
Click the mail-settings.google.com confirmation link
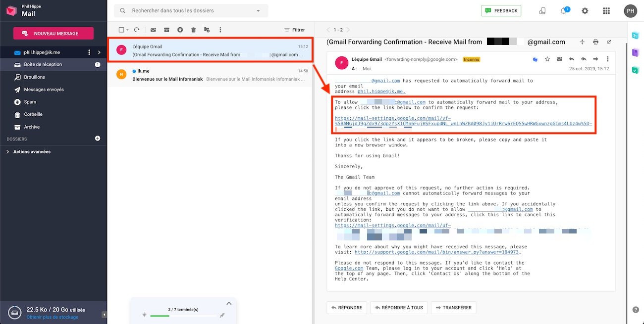(463, 121)
